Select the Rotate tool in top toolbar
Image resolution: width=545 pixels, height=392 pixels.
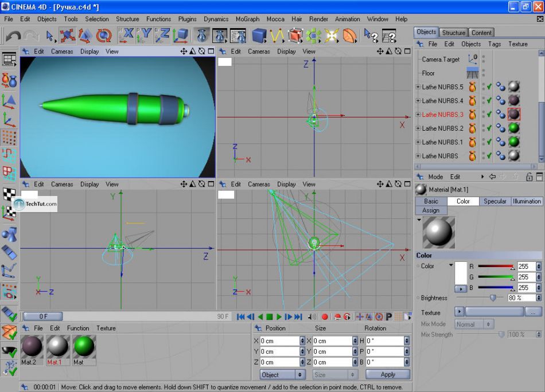104,36
